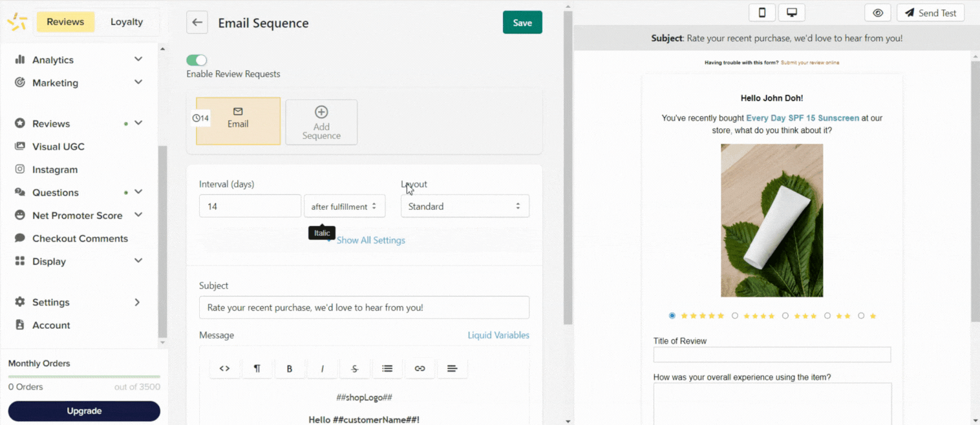This screenshot has width=980, height=425.
Task: Switch to the Loyalty tab
Action: [126, 22]
